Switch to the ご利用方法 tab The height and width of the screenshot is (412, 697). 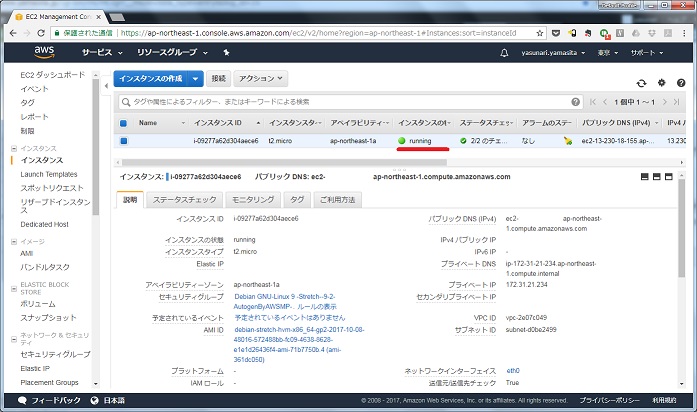[337, 200]
